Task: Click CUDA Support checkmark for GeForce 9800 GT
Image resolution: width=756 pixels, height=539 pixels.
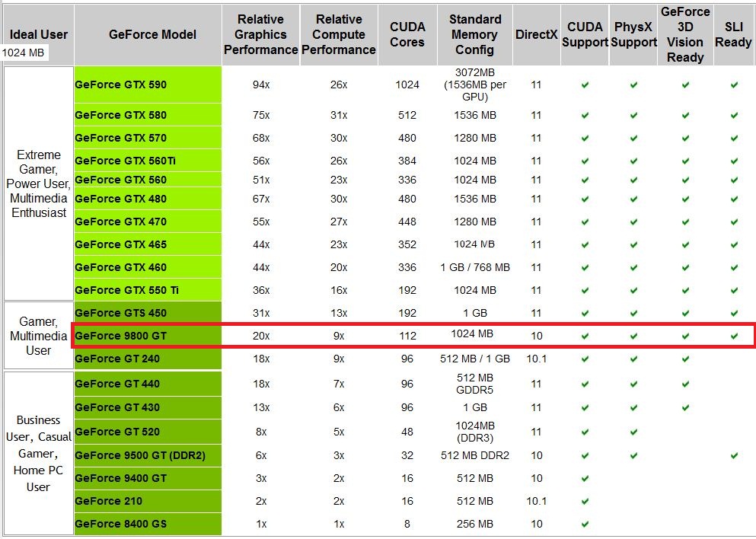Action: pyautogui.click(x=585, y=336)
